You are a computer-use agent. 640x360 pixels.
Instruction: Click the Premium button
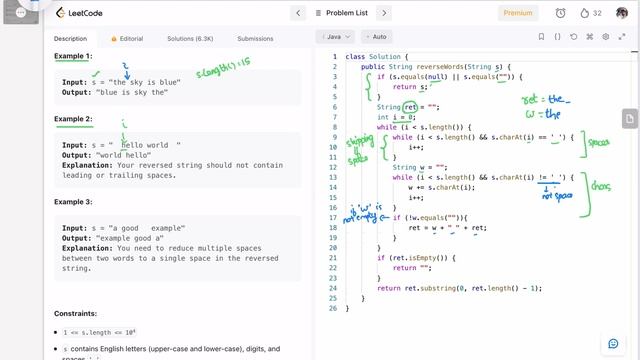pyautogui.click(x=518, y=13)
